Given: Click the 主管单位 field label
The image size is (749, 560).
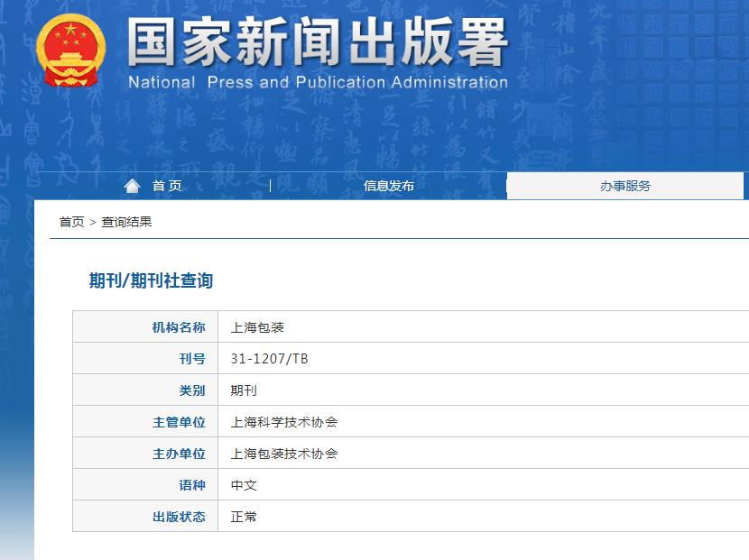Looking at the screenshot, I should click(178, 421).
